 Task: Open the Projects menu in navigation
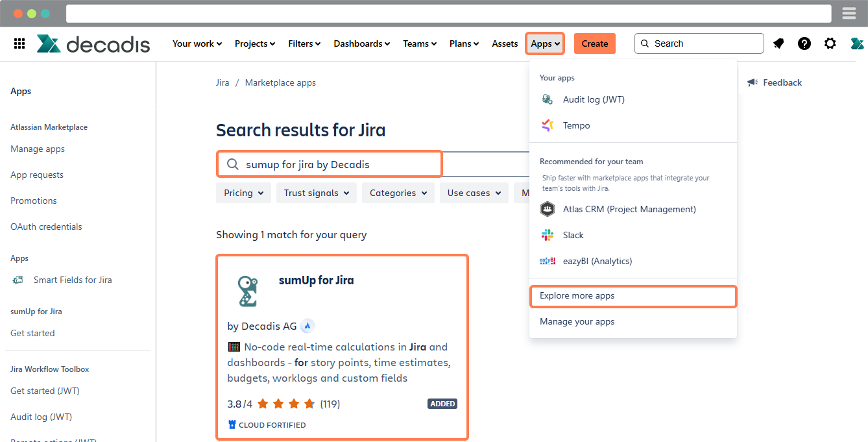point(254,43)
